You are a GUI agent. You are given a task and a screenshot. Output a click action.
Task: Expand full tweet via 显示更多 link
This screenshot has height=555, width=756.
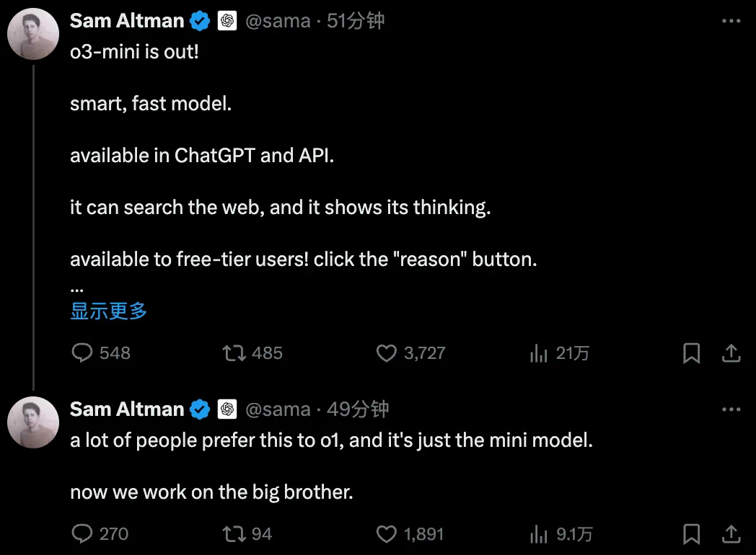(107, 311)
